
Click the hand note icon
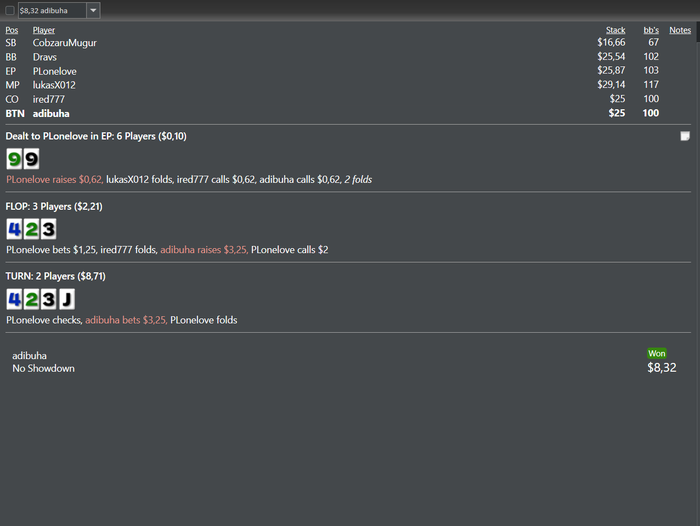coord(685,136)
